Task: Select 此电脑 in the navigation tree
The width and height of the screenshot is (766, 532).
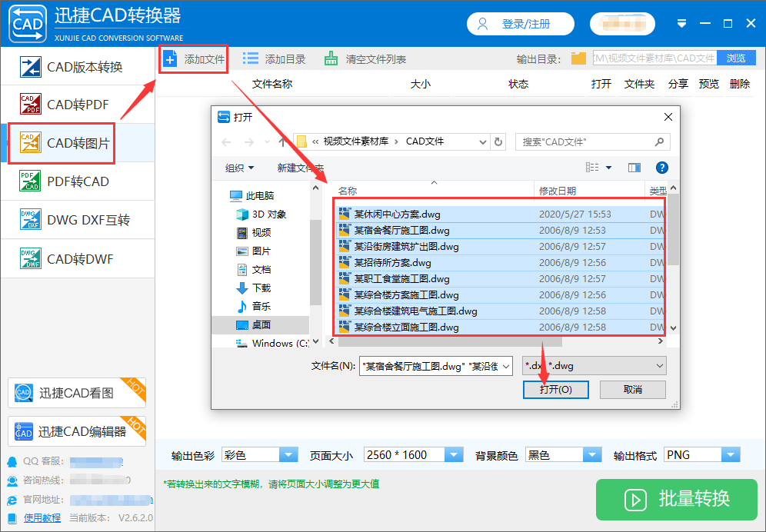Action: tap(252, 196)
